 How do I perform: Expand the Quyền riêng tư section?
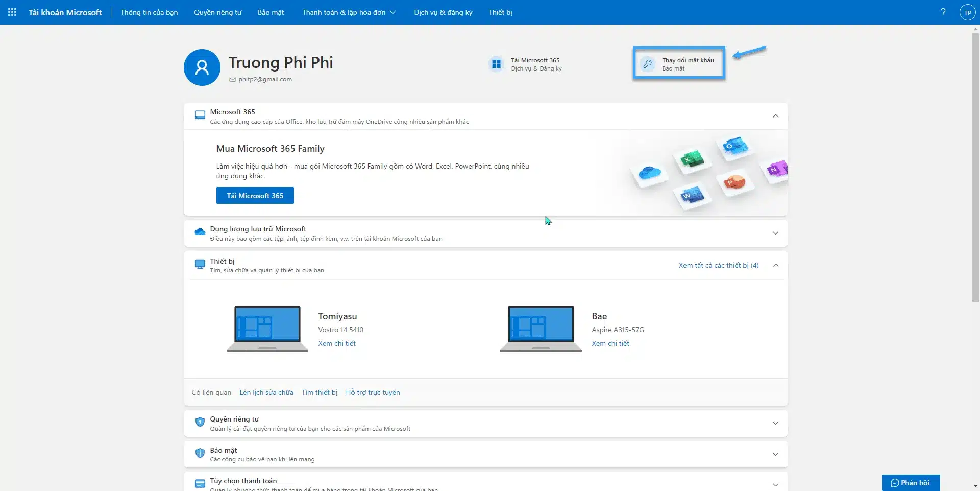(775, 423)
